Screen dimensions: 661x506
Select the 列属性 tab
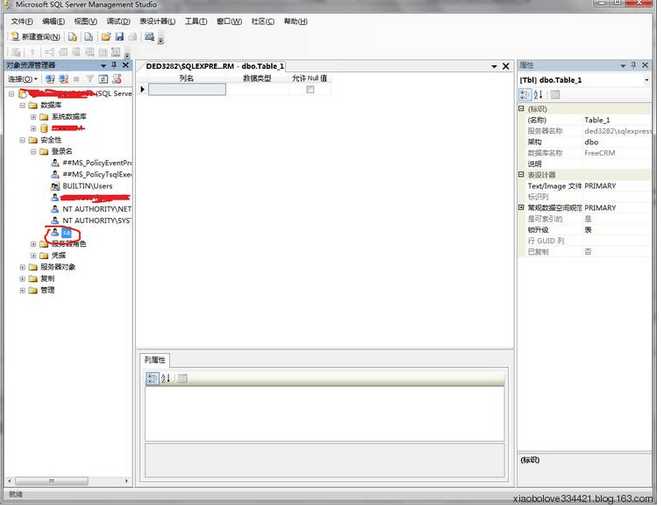click(155, 360)
